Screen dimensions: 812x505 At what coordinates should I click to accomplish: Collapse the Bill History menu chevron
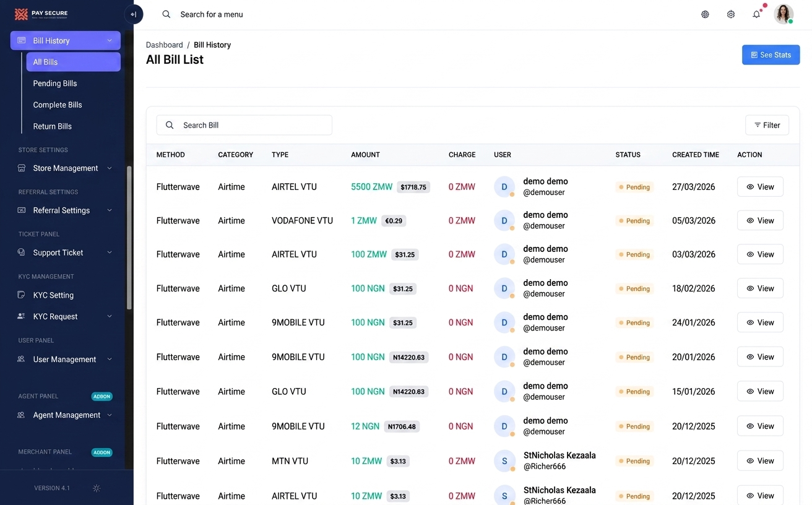tap(110, 41)
